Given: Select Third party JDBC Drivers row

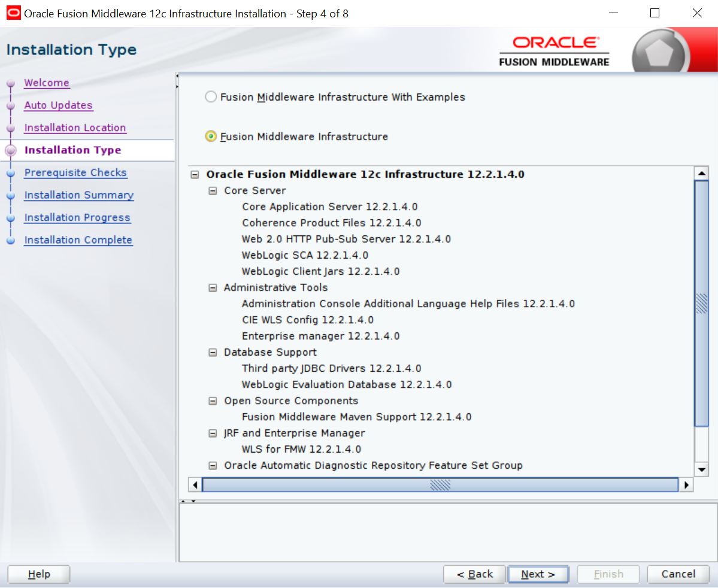Looking at the screenshot, I should [x=332, y=369].
